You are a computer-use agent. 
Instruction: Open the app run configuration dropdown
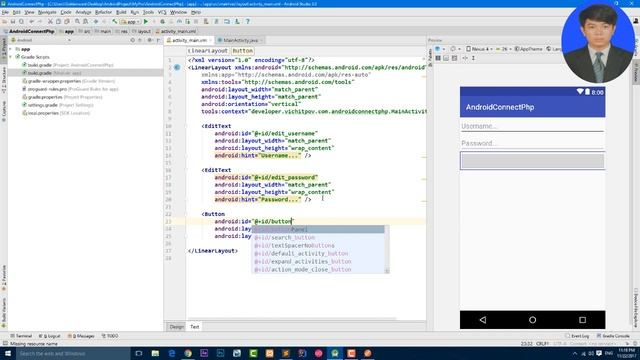[130, 22]
